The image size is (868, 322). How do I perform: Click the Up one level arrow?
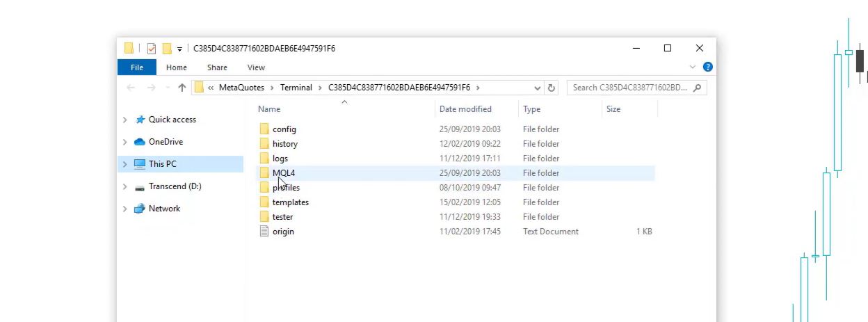point(182,88)
